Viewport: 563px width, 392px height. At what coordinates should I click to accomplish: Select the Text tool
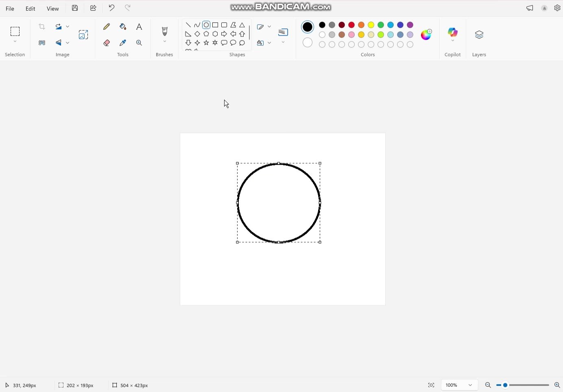pyautogui.click(x=139, y=27)
